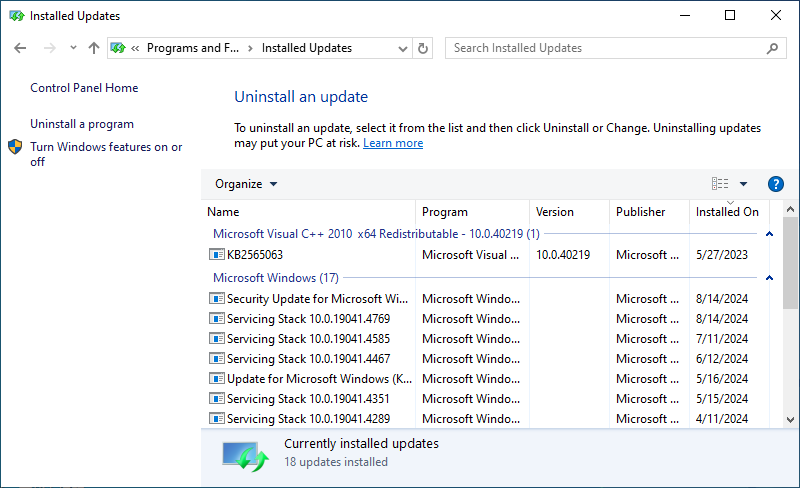Click the icon beside KB2565063

click(x=216, y=254)
